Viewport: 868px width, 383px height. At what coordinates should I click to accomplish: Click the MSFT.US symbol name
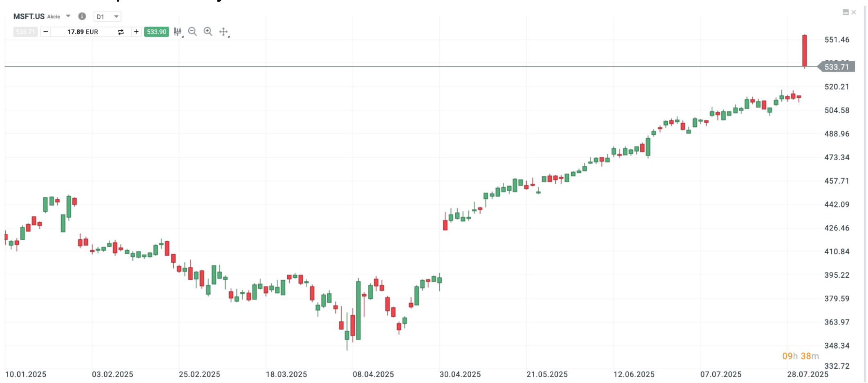(29, 16)
